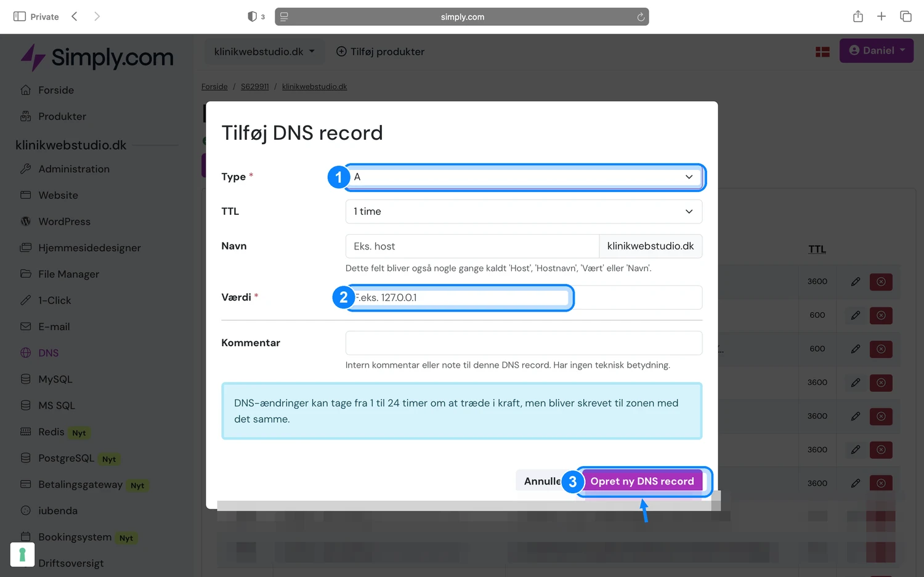Open E-mail in the sidebar
This screenshot has width=924, height=577.
54,327
